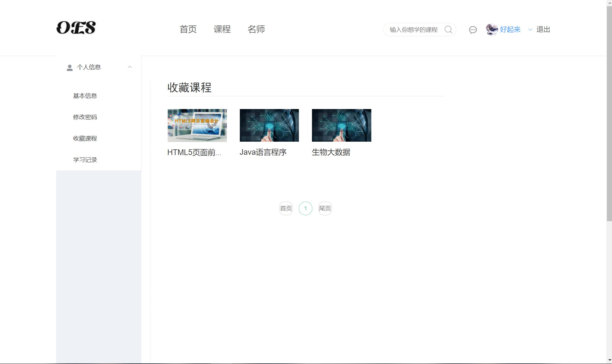The width and height of the screenshot is (612, 364).
Task: Click the 尾页 pagination button
Action: [325, 208]
